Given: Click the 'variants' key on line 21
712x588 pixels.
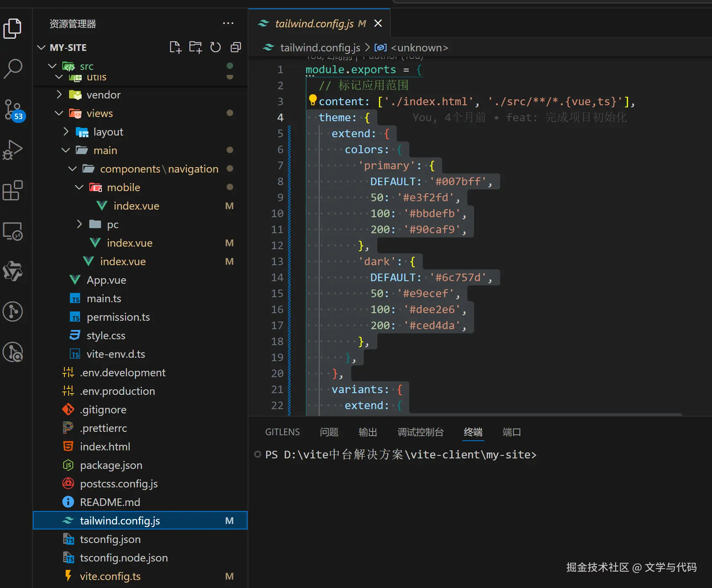Looking at the screenshot, I should pyautogui.click(x=357, y=389).
